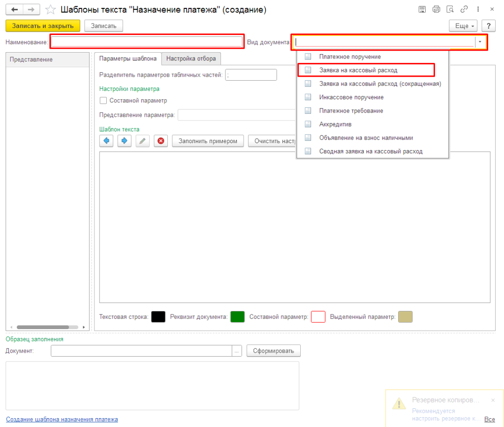Edit parameter with pencil icon
This screenshot has height=427, width=504.
click(x=142, y=141)
